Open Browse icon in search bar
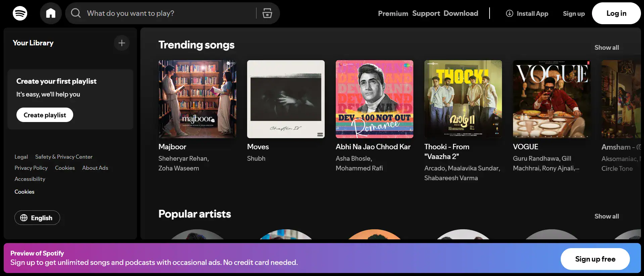Image resolution: width=644 pixels, height=276 pixels. coord(267,13)
